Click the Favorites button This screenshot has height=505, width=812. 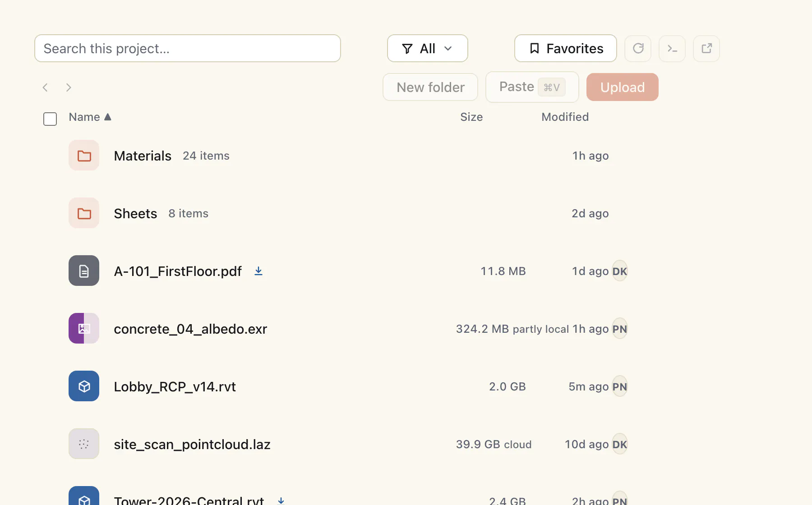pos(565,48)
